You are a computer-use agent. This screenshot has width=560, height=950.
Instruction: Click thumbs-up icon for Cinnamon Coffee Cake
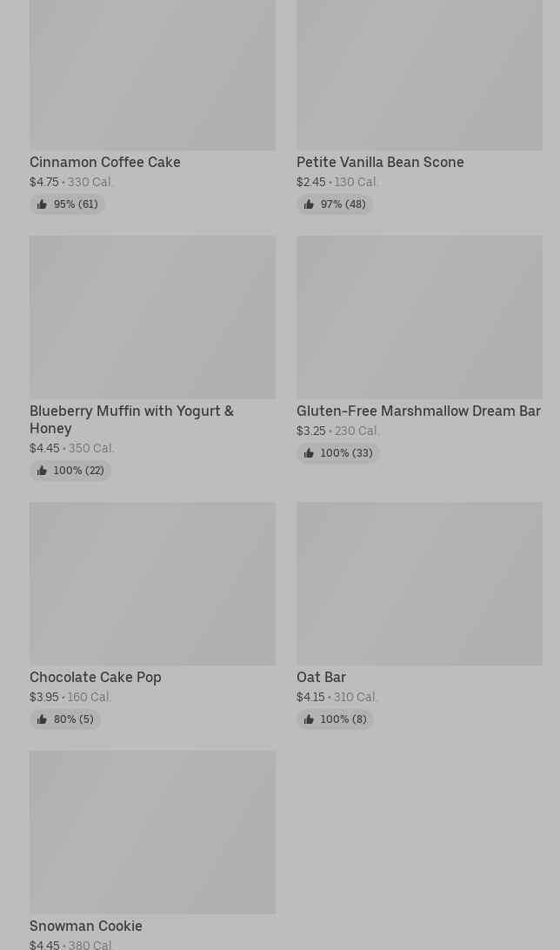pos(42,204)
